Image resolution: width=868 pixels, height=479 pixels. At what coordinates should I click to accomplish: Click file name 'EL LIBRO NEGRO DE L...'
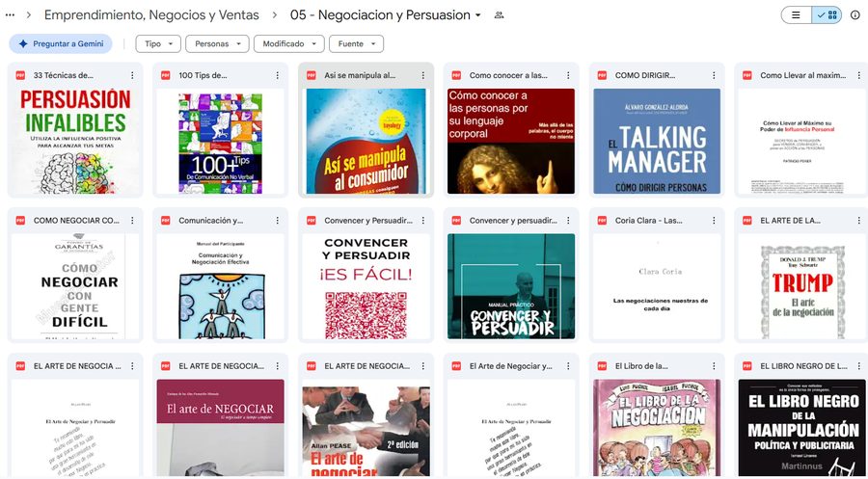pyautogui.click(x=803, y=365)
